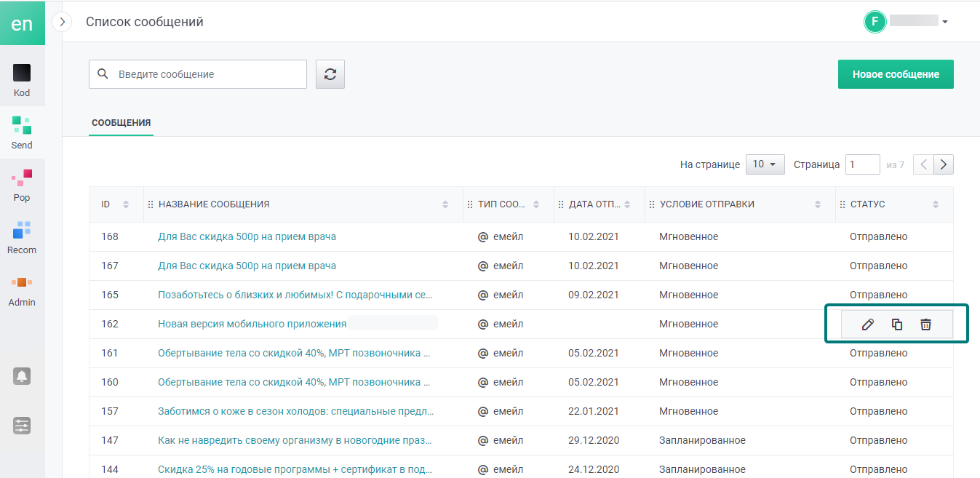This screenshot has width=980, height=478.
Task: Click the 'Отправлено' status for row 168
Action: pyautogui.click(x=879, y=236)
